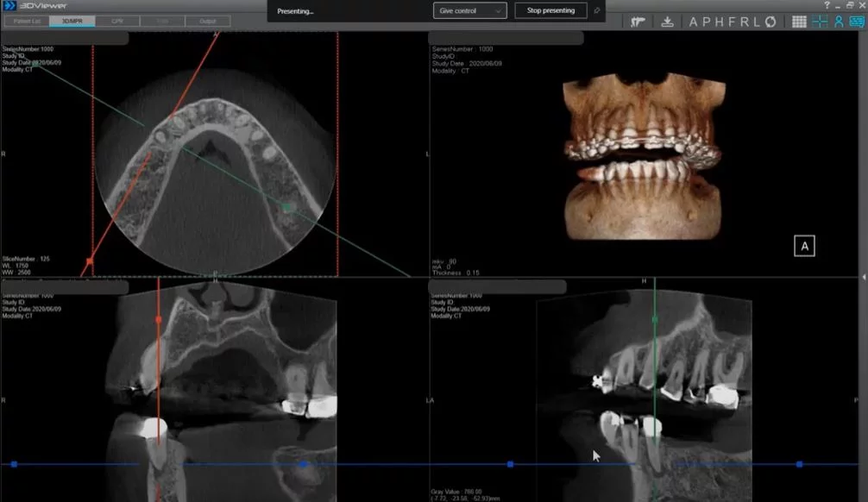Toggle the crosshair lines display icon
Image resolution: width=868 pixels, height=502 pixels.
(x=819, y=22)
